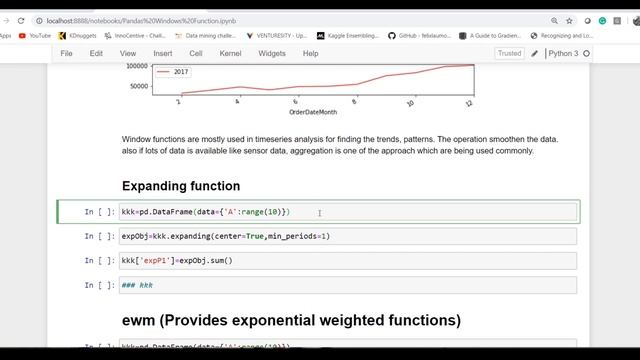640x360 pixels.
Task: Open the Recognizing and Lo... bookmark
Action: tap(562, 36)
